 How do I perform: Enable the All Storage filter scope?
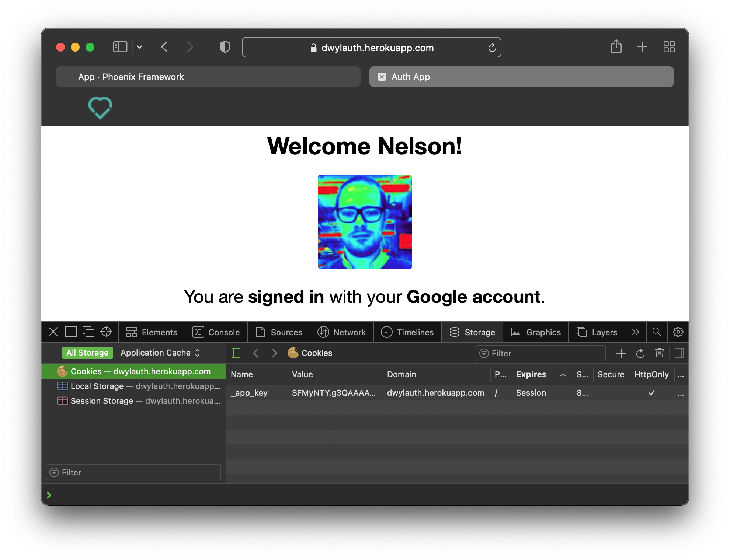(87, 353)
